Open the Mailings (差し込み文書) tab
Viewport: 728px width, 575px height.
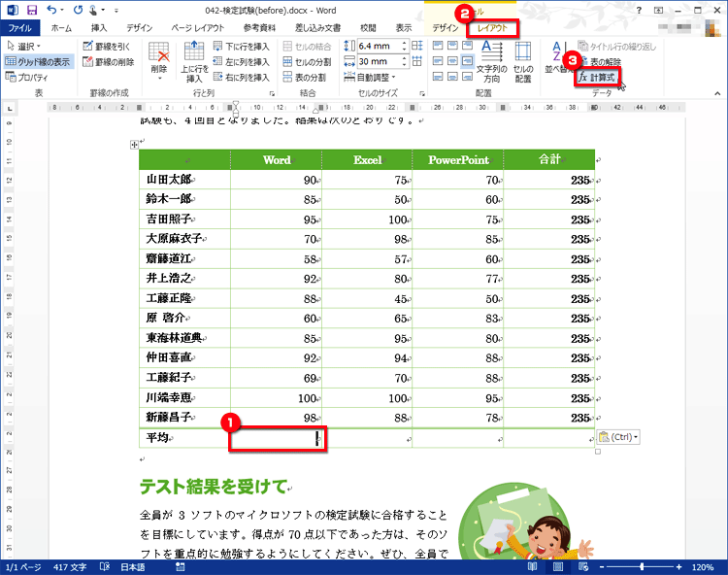[x=318, y=28]
